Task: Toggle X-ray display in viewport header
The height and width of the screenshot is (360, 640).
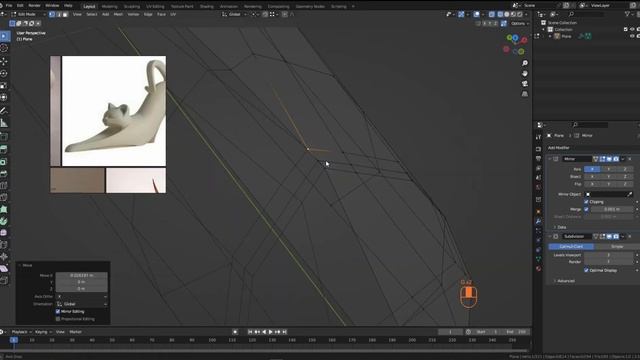Action: pyautogui.click(x=491, y=14)
